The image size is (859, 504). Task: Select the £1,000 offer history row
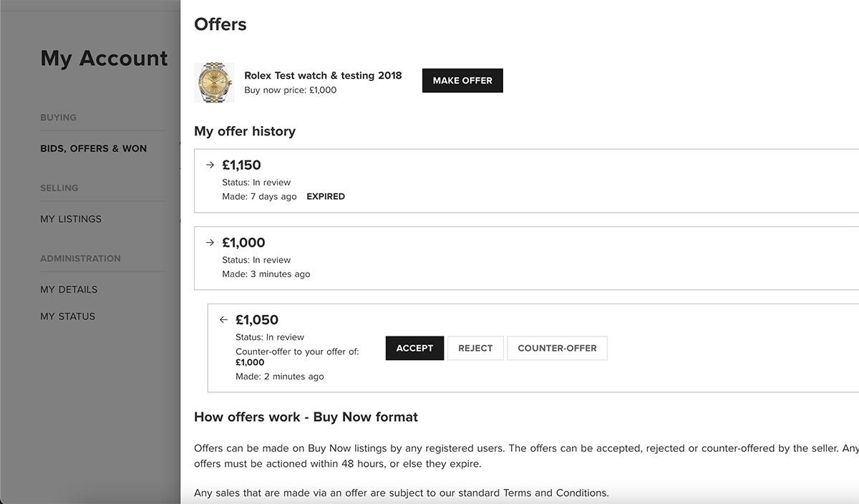[x=526, y=258]
